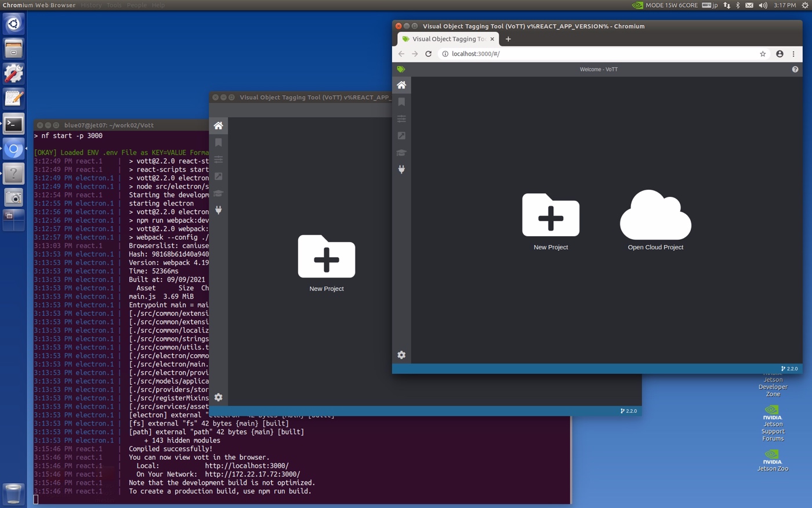Open Ubuntu Dash search launcher
The width and height of the screenshot is (812, 508).
[x=13, y=23]
